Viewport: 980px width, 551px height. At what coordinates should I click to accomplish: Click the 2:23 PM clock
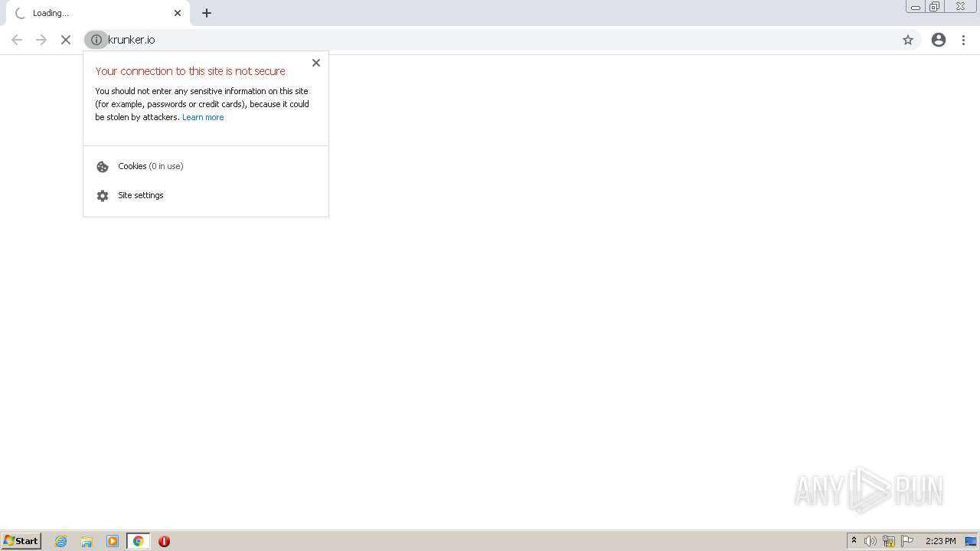pyautogui.click(x=940, y=541)
